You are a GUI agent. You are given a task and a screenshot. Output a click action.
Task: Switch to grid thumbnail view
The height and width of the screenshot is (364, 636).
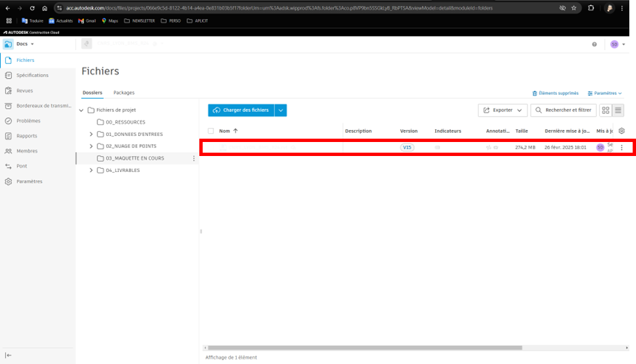click(605, 110)
